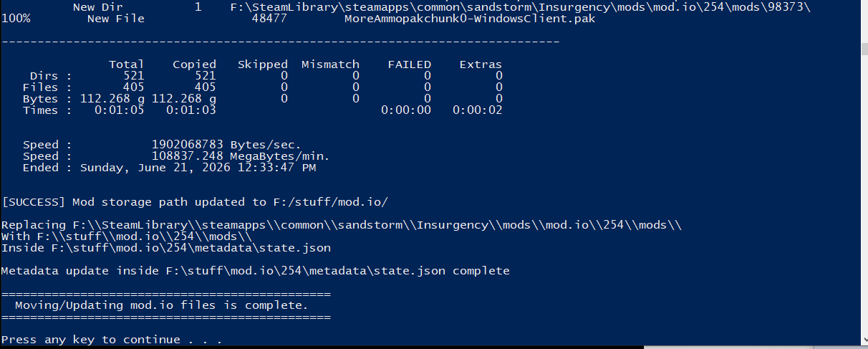Click the 'Inside F:\stuff\mod.io\254\metadata\state.json' line
868x349 pixels.
point(166,248)
